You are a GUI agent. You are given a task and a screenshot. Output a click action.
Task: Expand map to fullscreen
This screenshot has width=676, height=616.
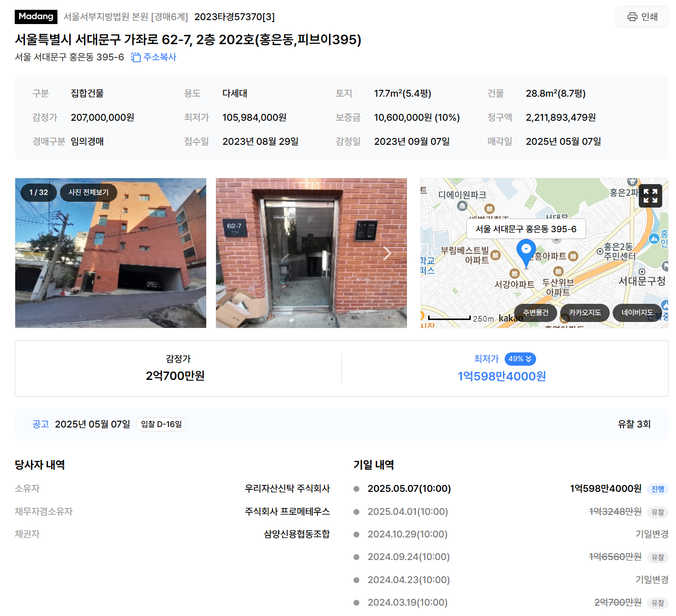tap(650, 196)
